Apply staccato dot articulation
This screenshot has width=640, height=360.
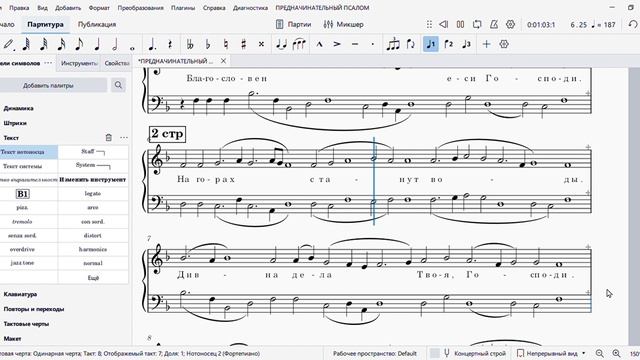click(373, 44)
